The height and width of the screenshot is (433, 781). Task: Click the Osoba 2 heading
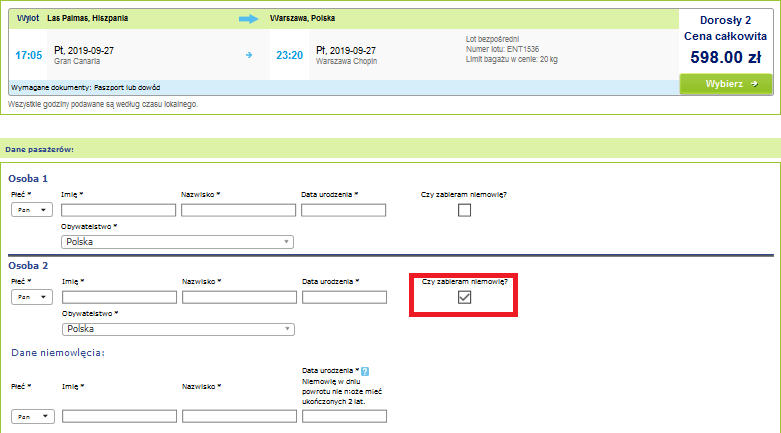pos(28,266)
